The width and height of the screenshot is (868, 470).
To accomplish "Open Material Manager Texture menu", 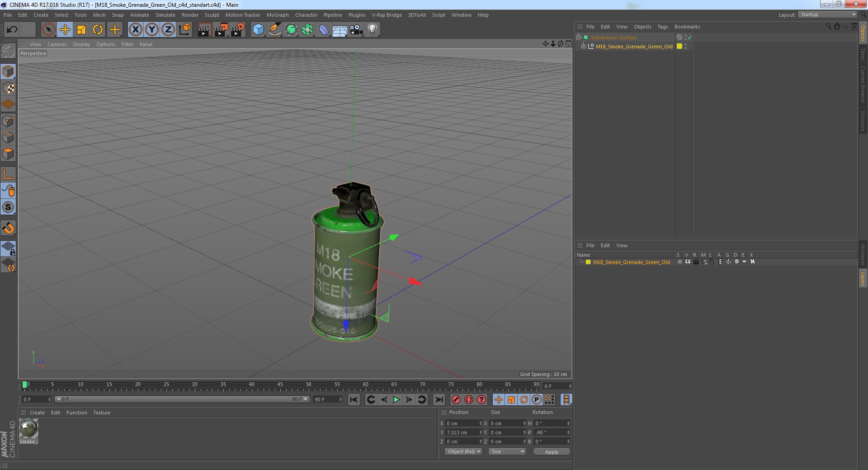I will [102, 413].
